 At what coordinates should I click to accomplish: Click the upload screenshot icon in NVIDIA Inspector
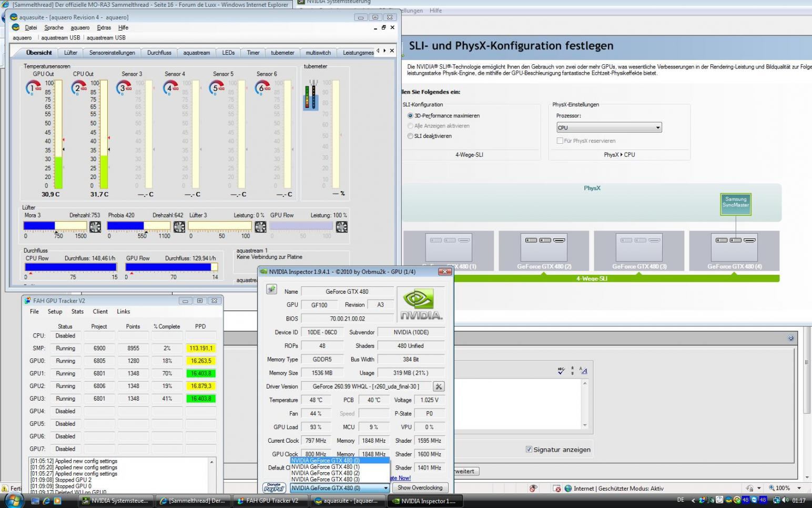point(271,289)
